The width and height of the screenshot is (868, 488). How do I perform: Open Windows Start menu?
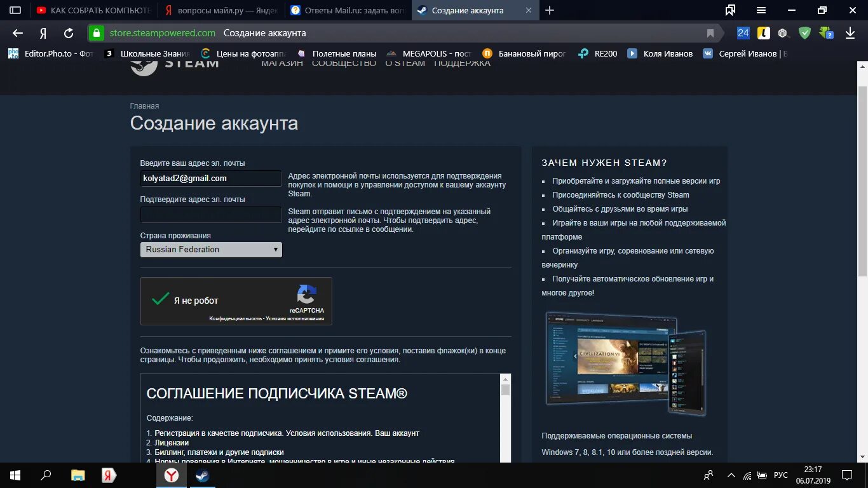click(x=15, y=475)
